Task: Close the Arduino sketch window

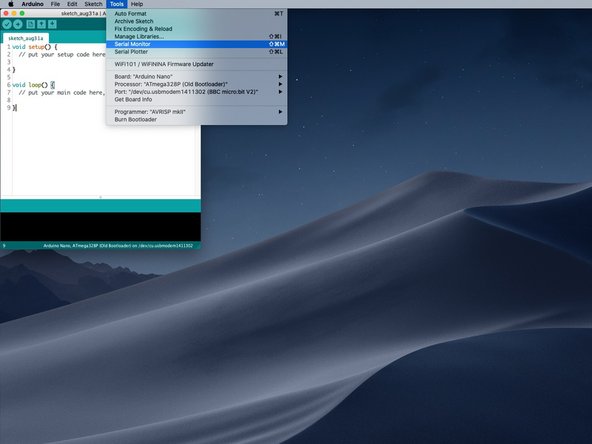Action: coord(6,13)
